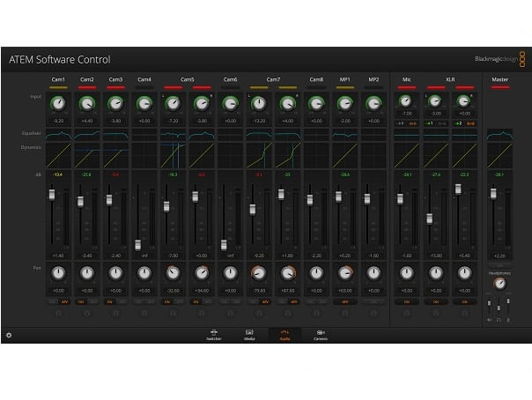This screenshot has width=532, height=400.
Task: Toggle the Cam8 AFV button
Action: pos(322,301)
